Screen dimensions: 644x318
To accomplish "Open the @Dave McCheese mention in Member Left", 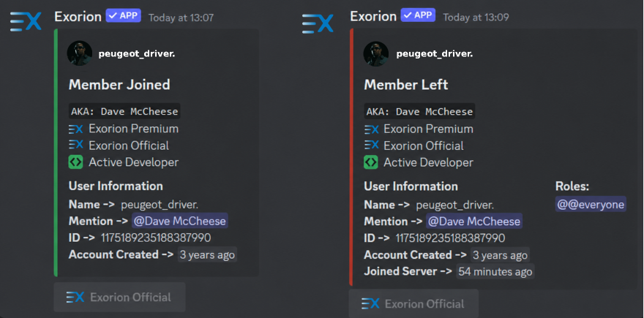I will tap(474, 222).
